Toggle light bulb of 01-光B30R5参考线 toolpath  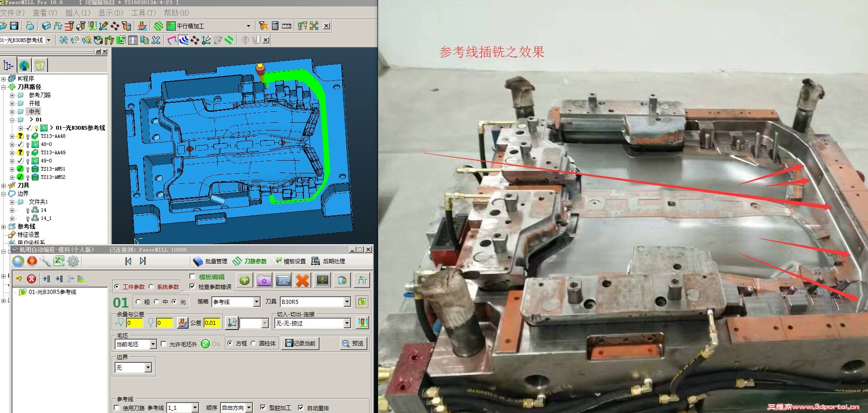(x=37, y=128)
